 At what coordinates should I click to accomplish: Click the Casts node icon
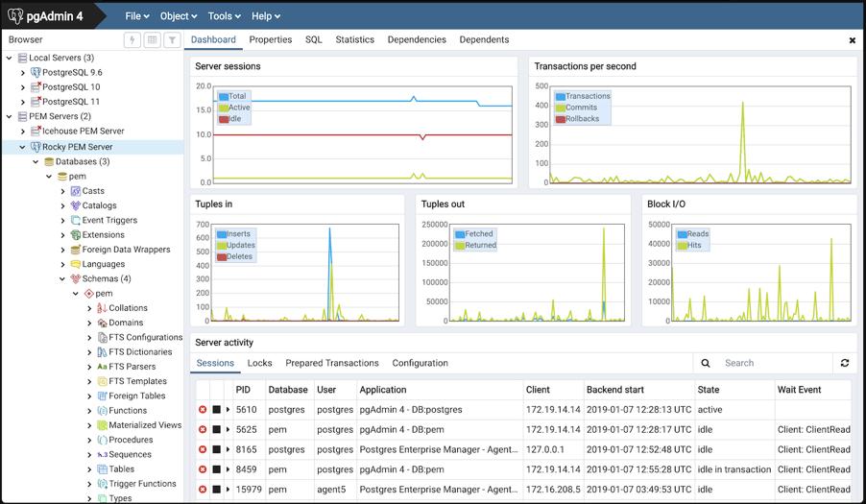click(76, 191)
